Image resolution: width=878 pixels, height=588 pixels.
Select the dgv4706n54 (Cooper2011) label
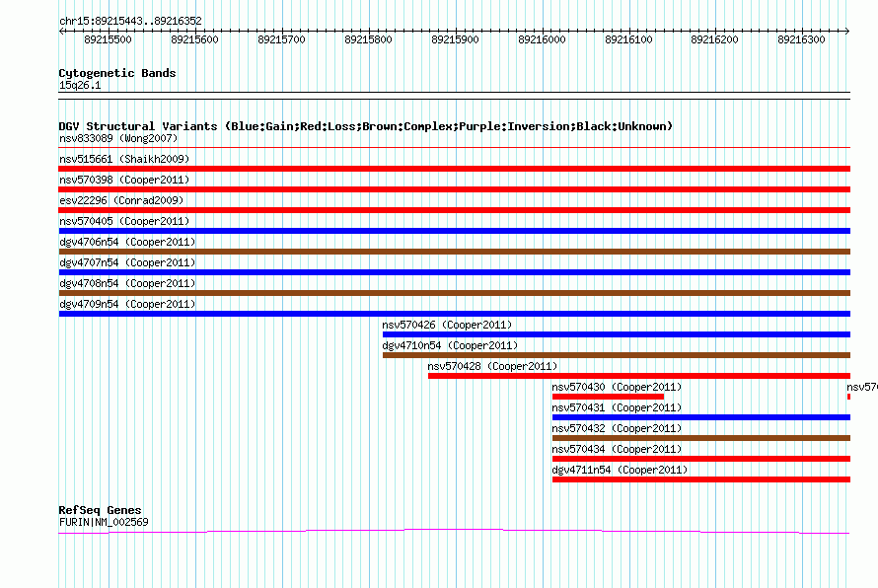[x=127, y=242]
